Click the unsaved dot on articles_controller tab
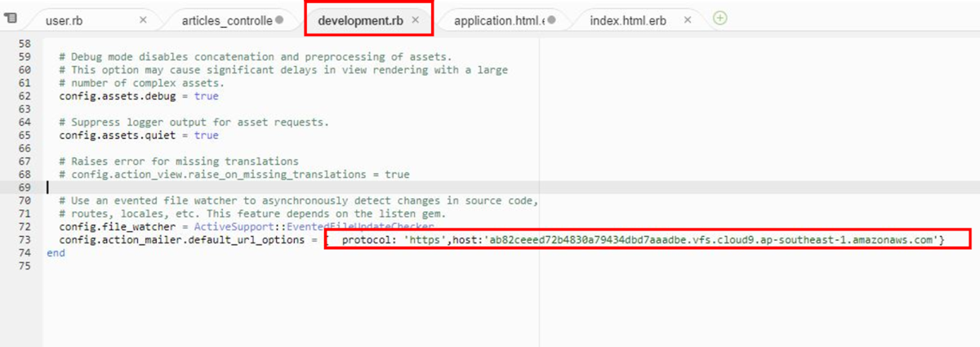 tap(279, 20)
